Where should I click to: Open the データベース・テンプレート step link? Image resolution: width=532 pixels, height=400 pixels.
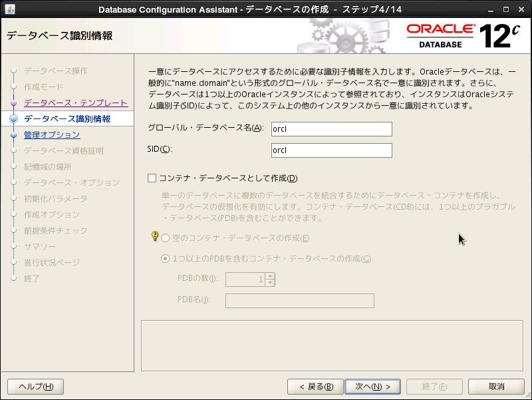pos(76,102)
